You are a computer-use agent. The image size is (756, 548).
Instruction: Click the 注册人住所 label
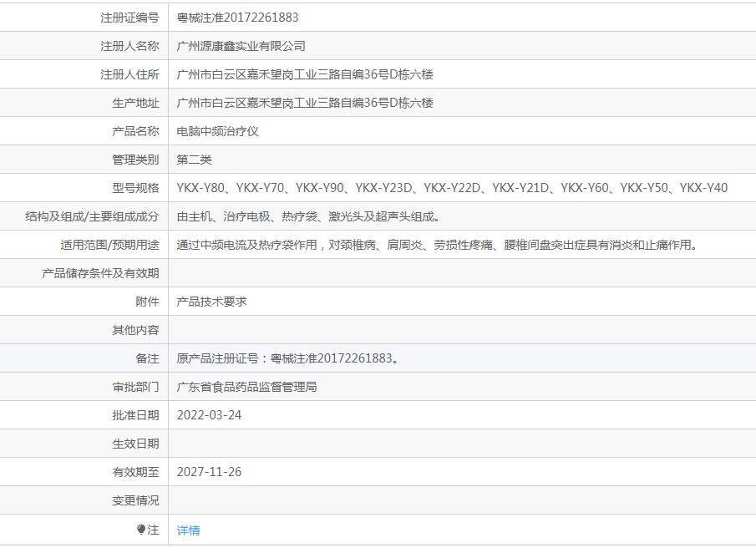[129, 74]
